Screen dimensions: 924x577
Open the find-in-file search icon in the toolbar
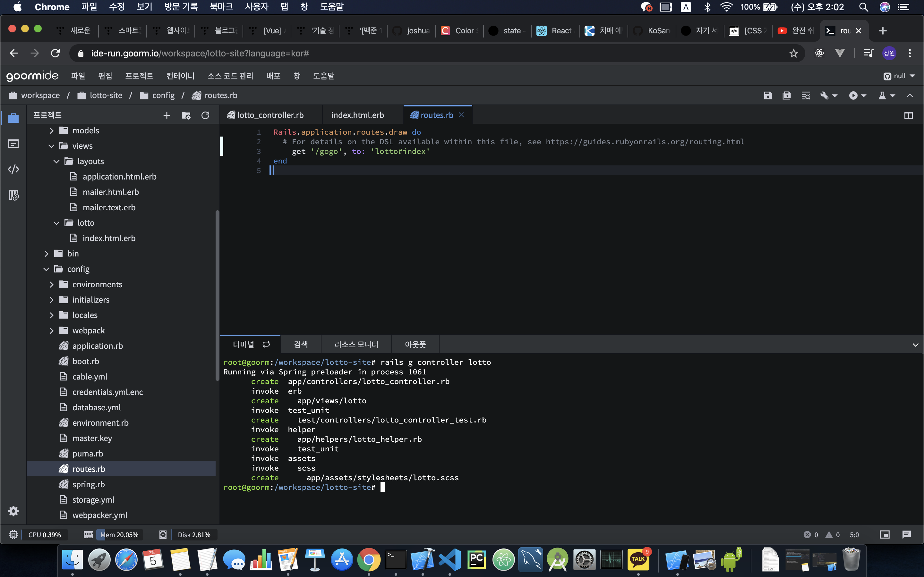click(x=806, y=96)
